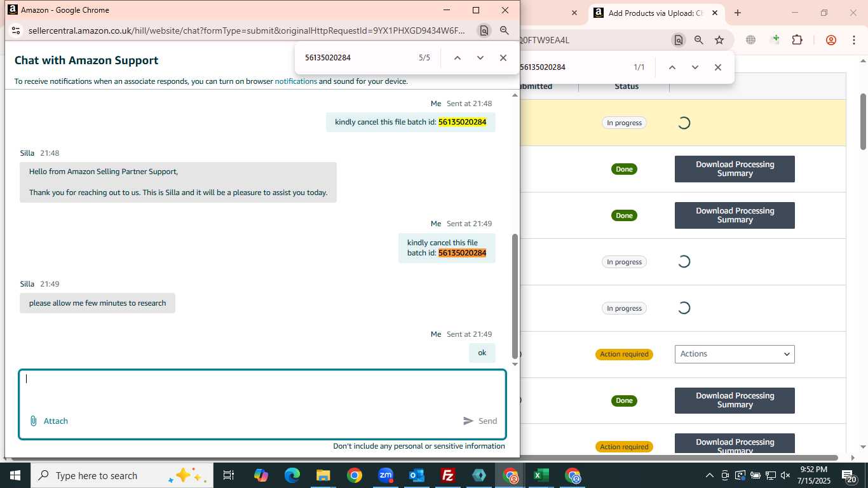Click the 'Hello from Amazon Selling Partner Support' message

point(178,182)
